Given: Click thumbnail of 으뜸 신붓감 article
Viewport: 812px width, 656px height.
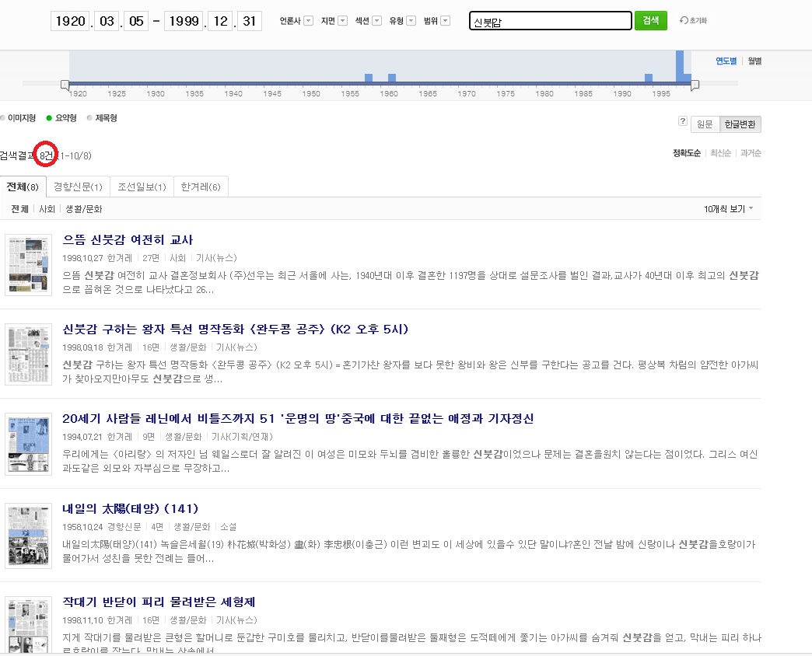Looking at the screenshot, I should coord(29,265).
